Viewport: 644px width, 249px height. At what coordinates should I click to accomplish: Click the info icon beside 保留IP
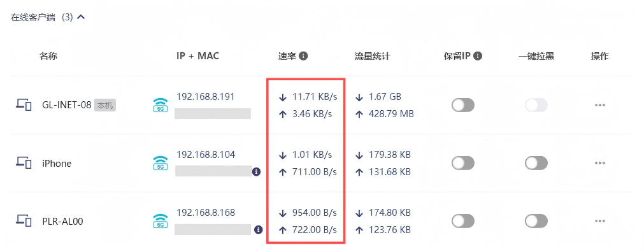[478, 56]
